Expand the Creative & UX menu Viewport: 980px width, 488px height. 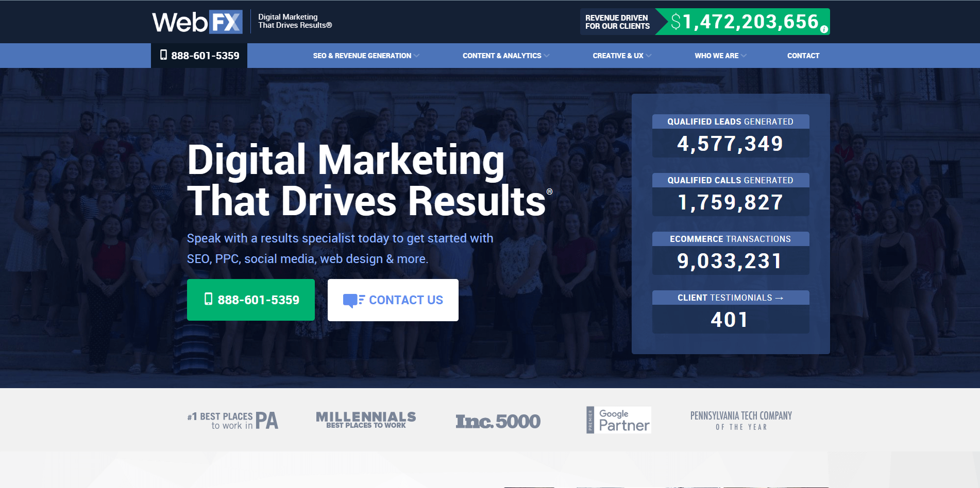click(620, 56)
